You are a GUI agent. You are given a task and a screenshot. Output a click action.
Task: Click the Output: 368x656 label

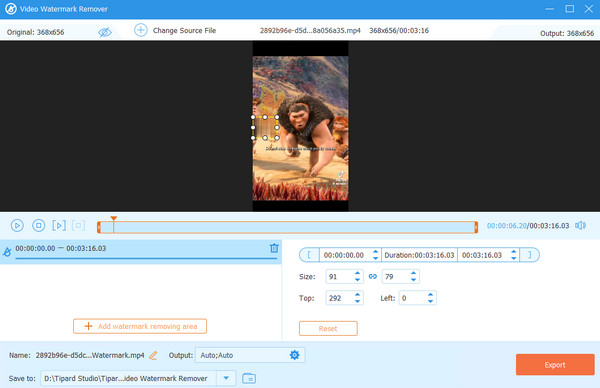point(567,33)
